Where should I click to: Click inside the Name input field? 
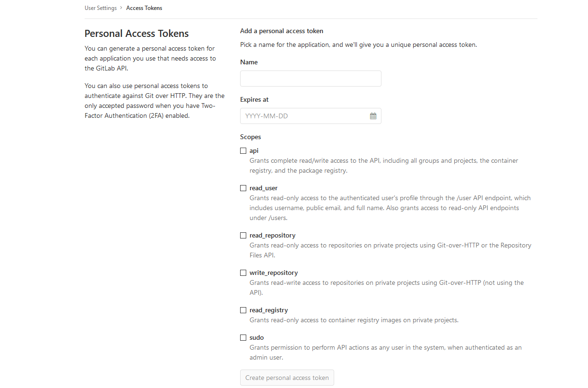[x=310, y=78]
